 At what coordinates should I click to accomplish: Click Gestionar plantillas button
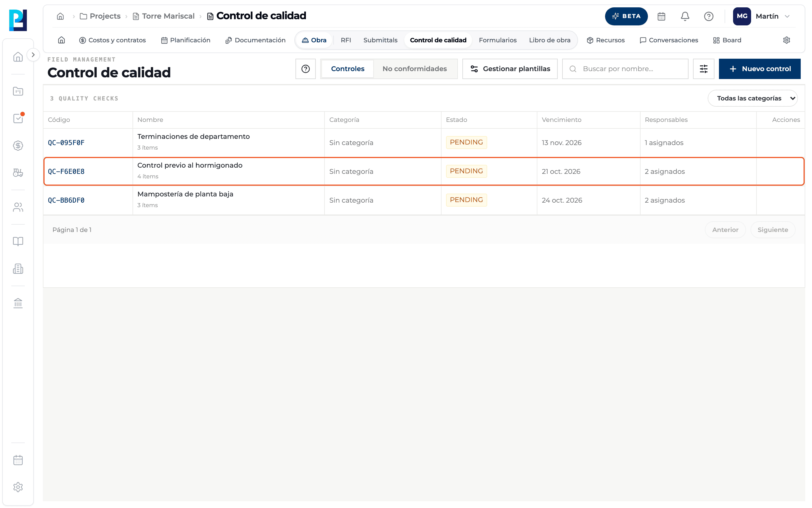tap(510, 69)
